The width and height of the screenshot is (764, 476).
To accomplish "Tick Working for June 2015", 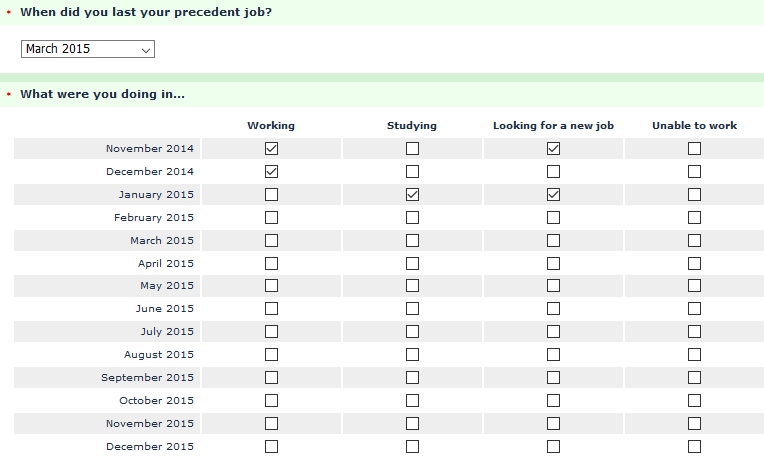I will point(271,309).
